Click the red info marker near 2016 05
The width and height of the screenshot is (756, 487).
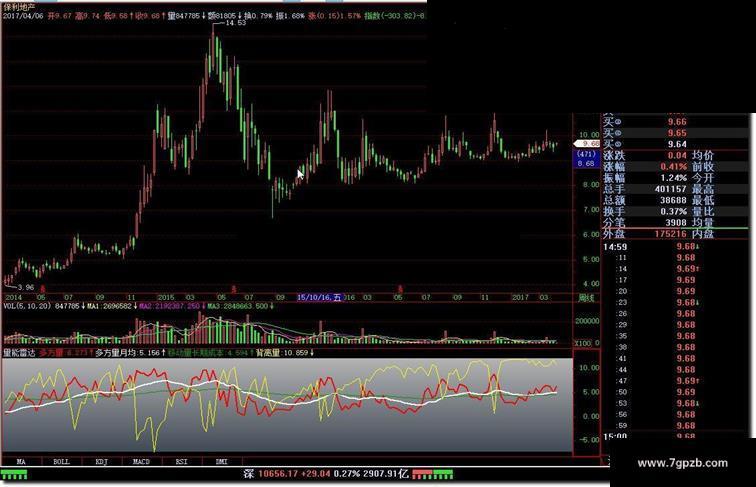tap(399, 289)
